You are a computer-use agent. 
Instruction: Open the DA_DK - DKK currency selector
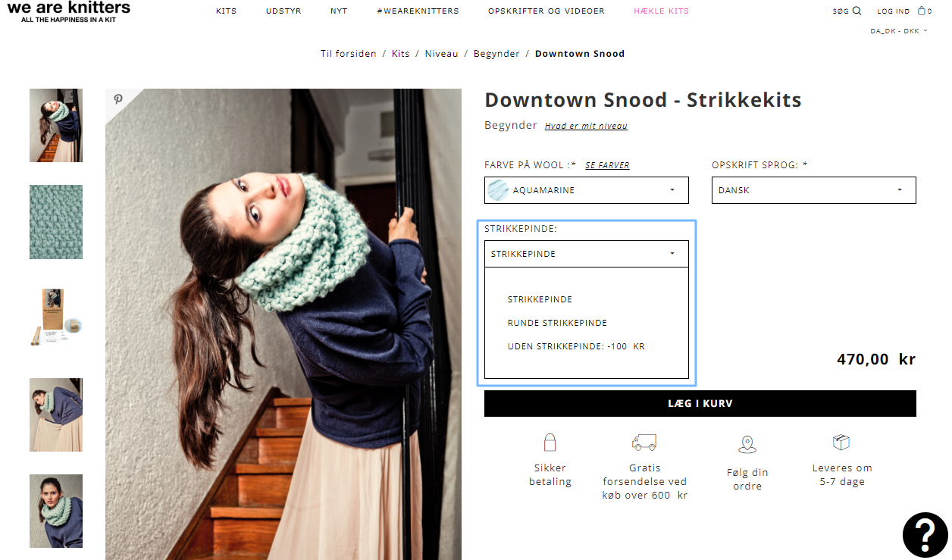point(899,31)
